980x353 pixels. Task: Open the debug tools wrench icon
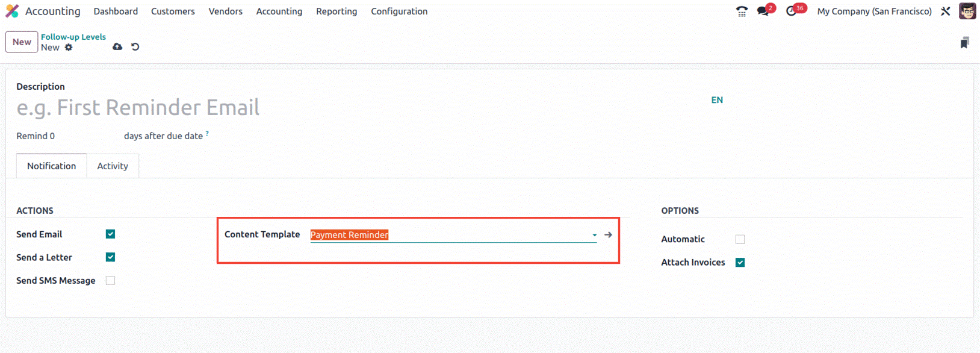946,11
